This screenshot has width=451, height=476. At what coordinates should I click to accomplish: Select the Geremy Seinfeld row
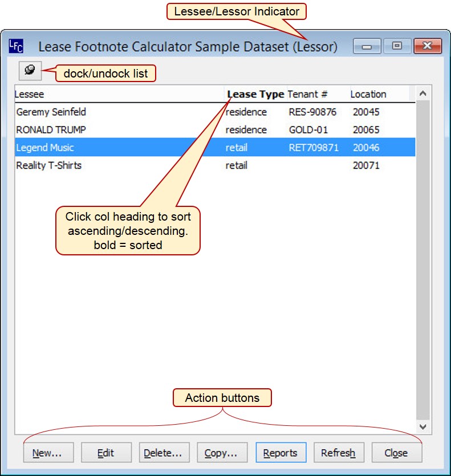pos(215,112)
